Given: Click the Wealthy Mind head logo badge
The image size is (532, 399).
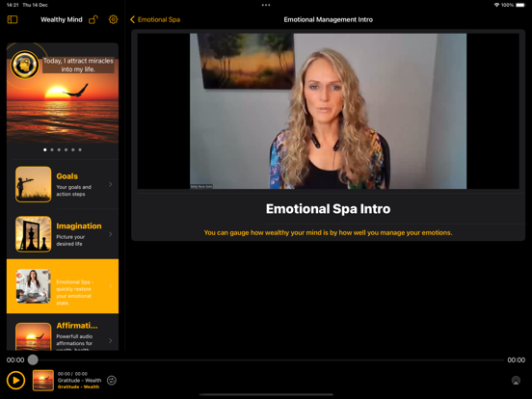Looking at the screenshot, I should (25, 65).
